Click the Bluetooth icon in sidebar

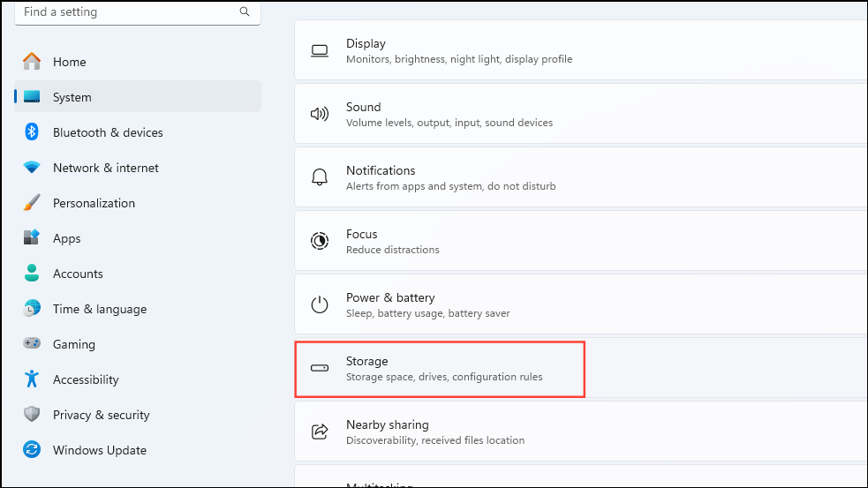(32, 132)
